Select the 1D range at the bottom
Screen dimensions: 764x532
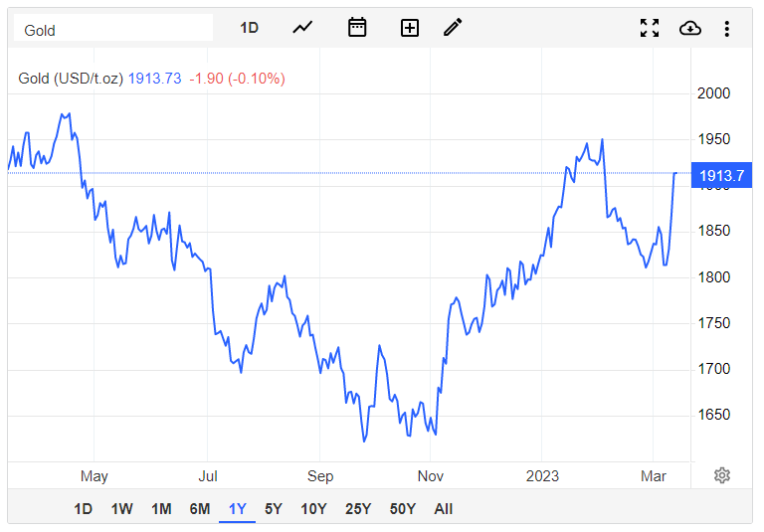point(84,509)
